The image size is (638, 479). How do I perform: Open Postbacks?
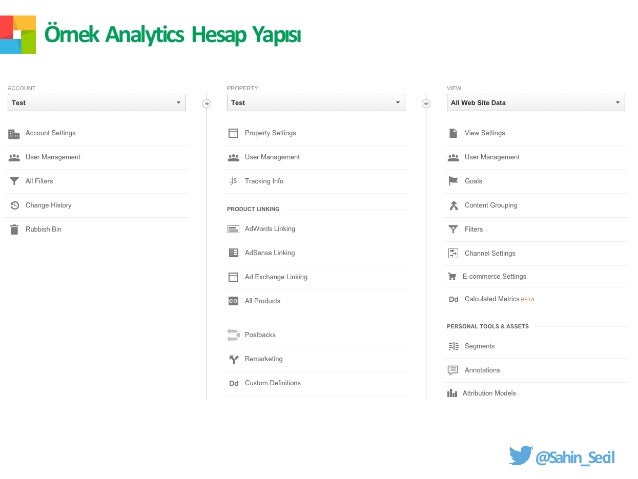(x=260, y=335)
